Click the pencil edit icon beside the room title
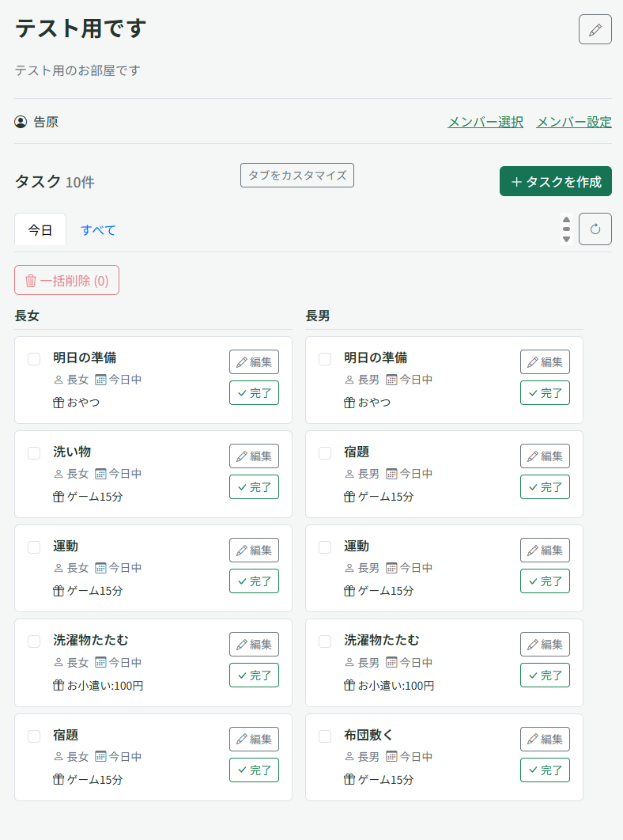The height and width of the screenshot is (840, 623). click(595, 29)
